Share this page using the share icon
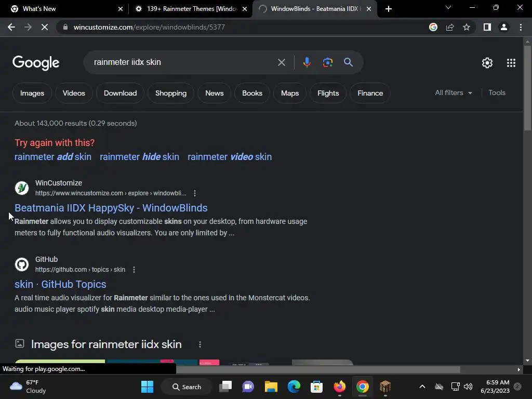532x399 pixels. (450, 27)
